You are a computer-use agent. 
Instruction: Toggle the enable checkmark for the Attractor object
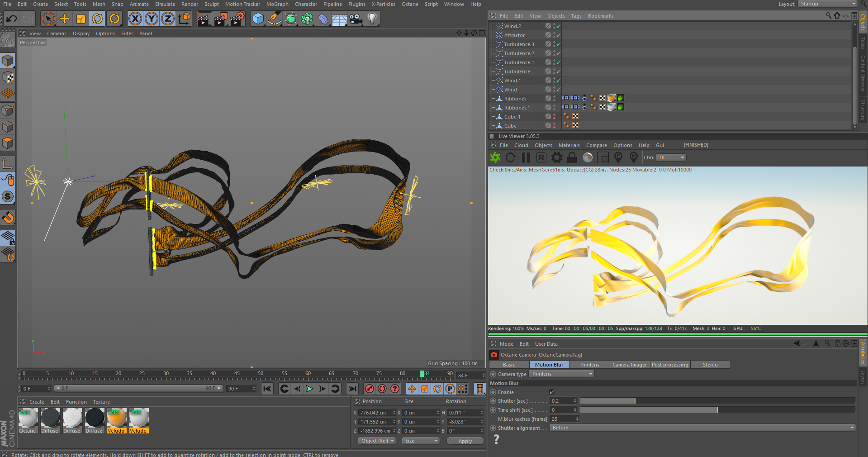559,35
